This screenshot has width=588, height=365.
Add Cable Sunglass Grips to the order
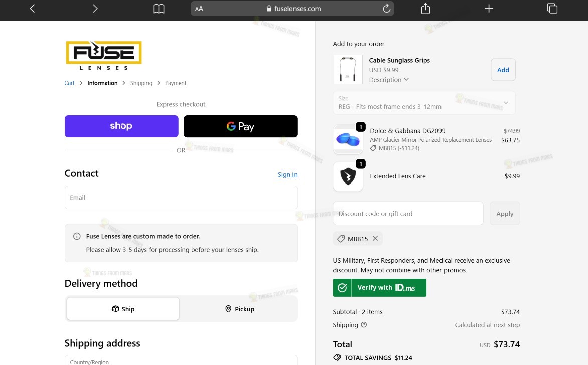(x=503, y=70)
